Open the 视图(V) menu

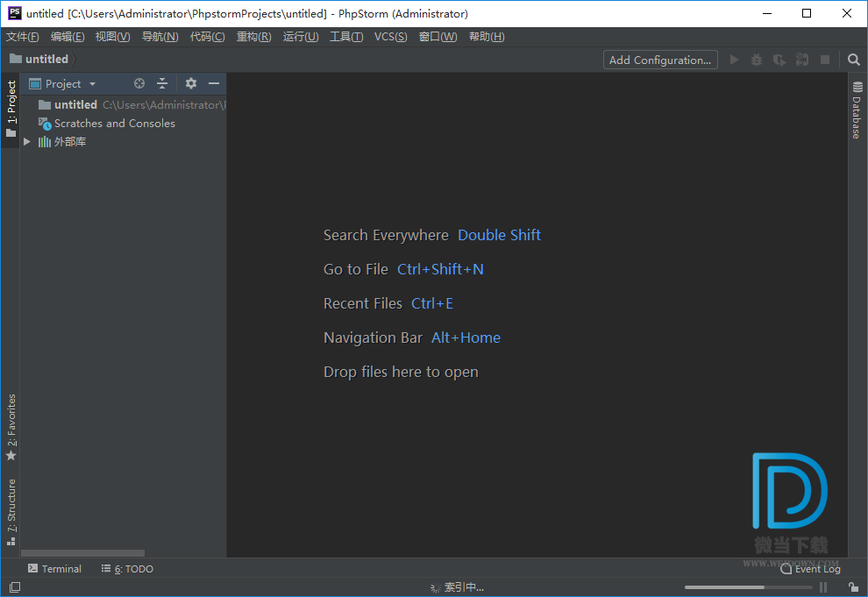[x=113, y=37]
